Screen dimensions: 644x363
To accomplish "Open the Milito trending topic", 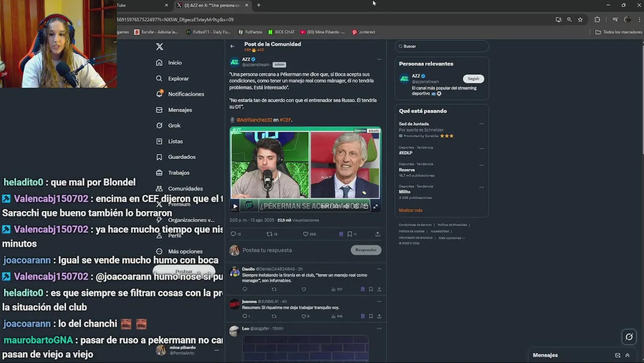I will tap(404, 192).
